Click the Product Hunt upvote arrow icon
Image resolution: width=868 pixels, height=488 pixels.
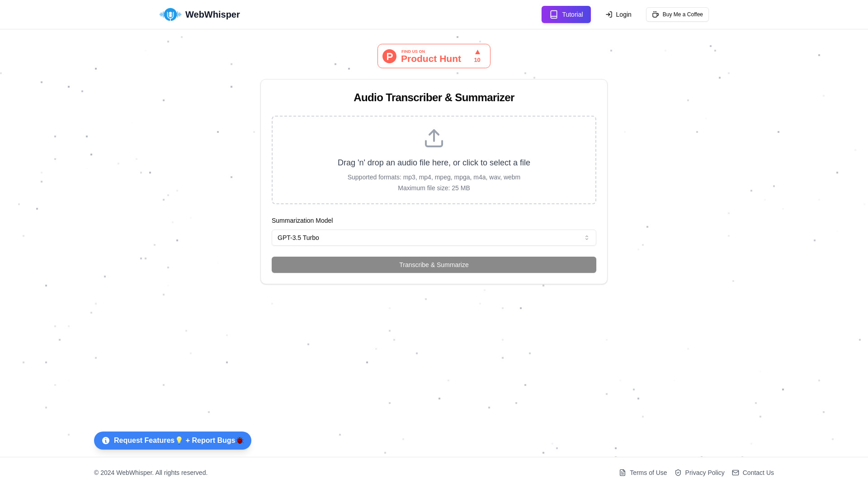tap(477, 52)
